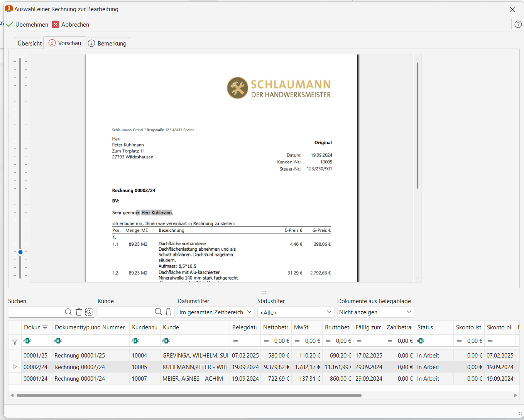Click the ABC filter icon under Kundennu column
Viewport: 524px width, 420px height.
pyautogui.click(x=135, y=341)
